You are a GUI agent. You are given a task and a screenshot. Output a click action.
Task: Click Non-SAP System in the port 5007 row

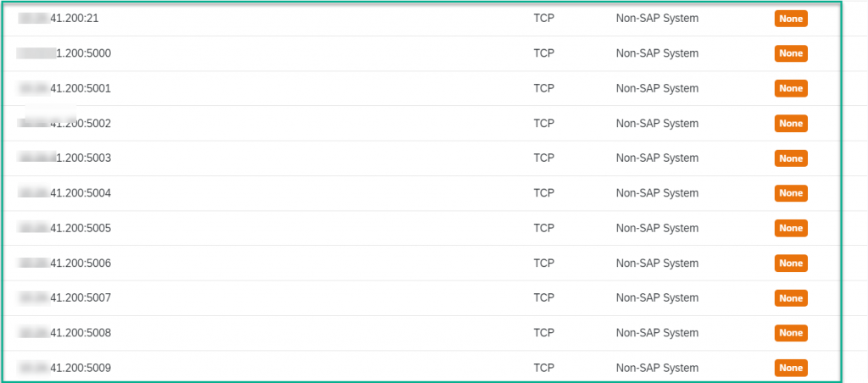(657, 297)
